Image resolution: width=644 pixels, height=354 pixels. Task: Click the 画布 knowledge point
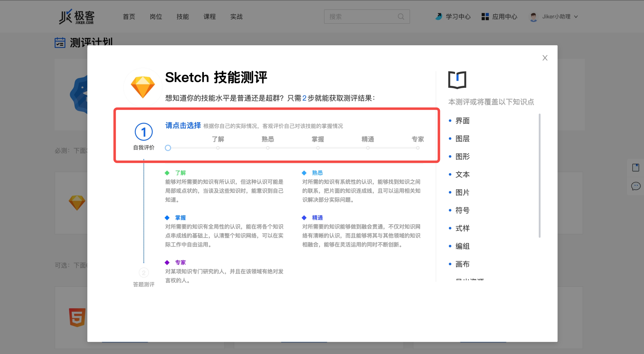click(462, 264)
